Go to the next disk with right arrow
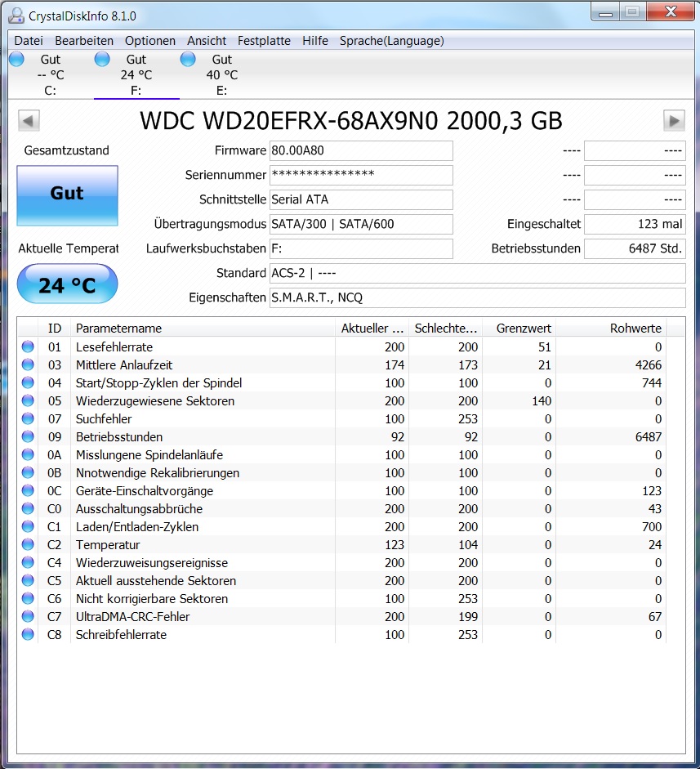This screenshot has width=700, height=769. click(674, 121)
